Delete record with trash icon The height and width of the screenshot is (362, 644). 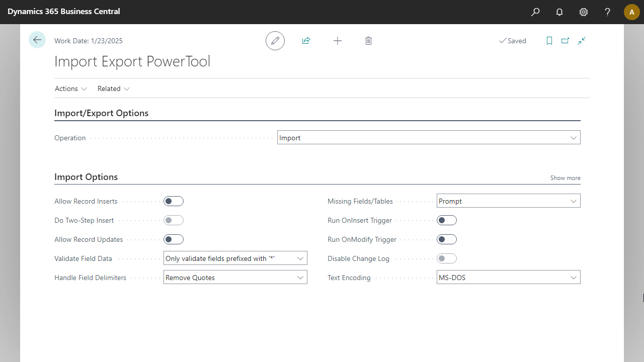[x=368, y=41]
